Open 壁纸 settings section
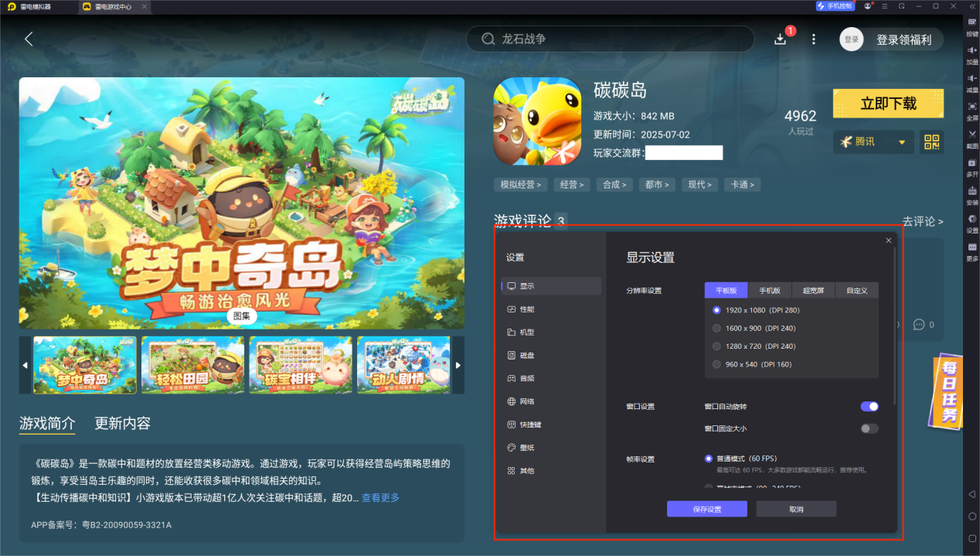This screenshot has height=556, width=980. 551,448
